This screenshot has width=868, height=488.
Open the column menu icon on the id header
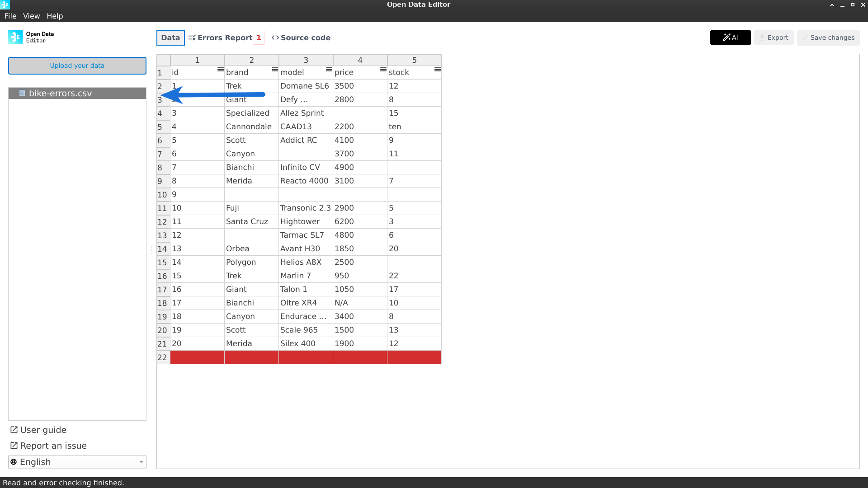220,69
